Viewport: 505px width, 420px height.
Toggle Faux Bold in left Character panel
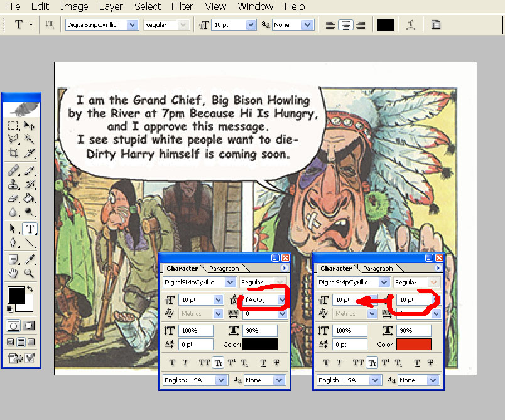(172, 363)
